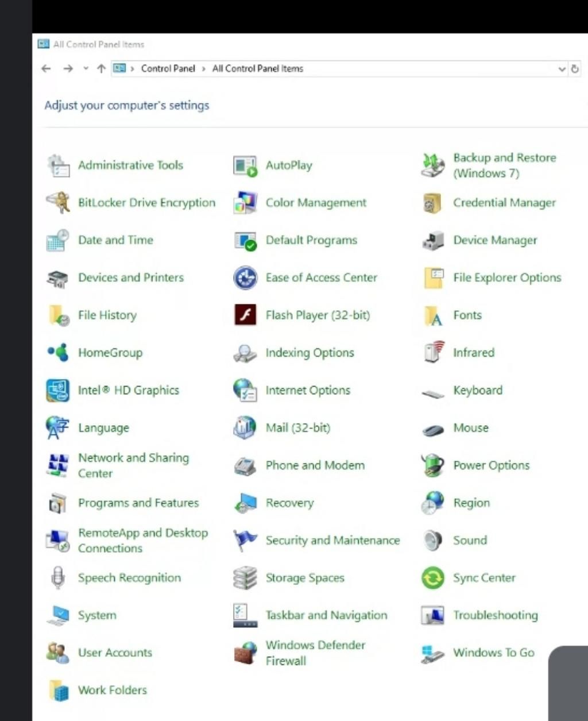Viewport: 588px width, 721px height.
Task: Open the address bar history dropdown
Action: point(562,69)
